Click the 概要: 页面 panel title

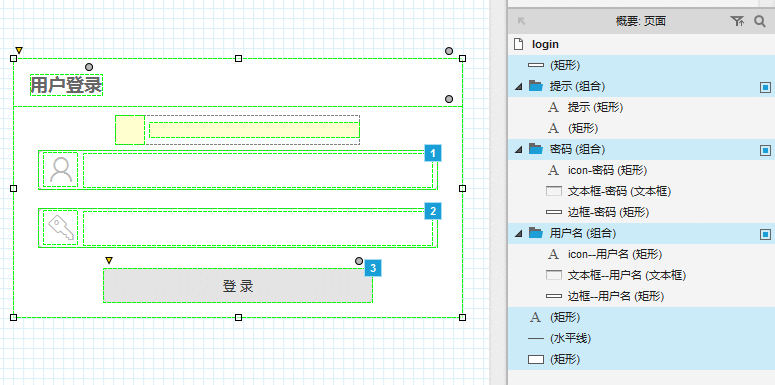coord(641,21)
